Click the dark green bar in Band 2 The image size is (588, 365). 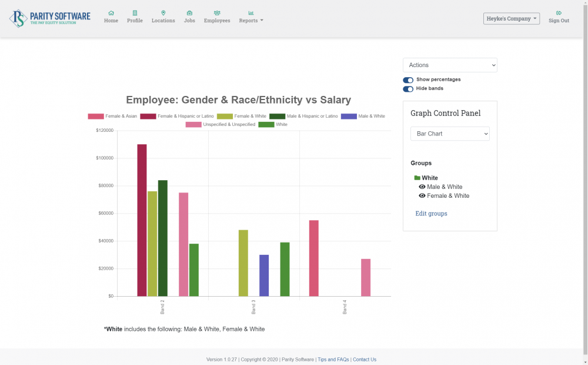(x=163, y=238)
